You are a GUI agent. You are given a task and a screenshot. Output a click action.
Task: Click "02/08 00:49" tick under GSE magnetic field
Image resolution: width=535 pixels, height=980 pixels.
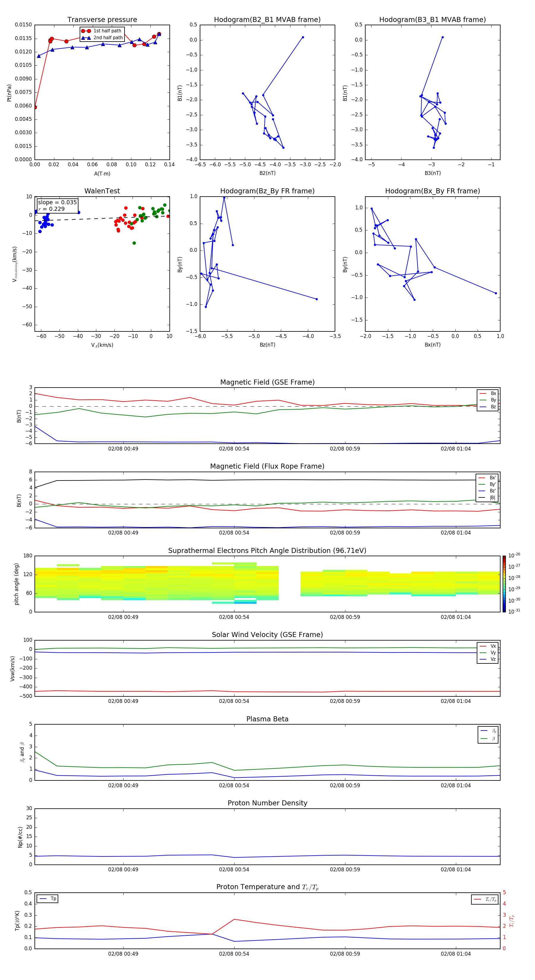(x=123, y=449)
